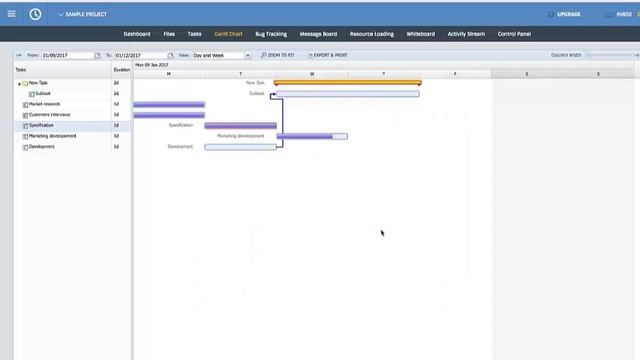Click the Subtask task icon
The width and height of the screenshot is (640, 360).
(31, 94)
